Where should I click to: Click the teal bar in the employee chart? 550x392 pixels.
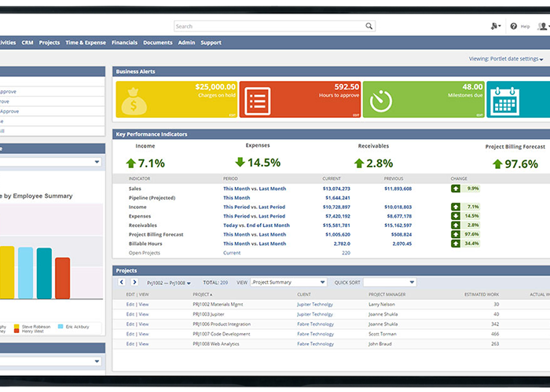(44, 273)
